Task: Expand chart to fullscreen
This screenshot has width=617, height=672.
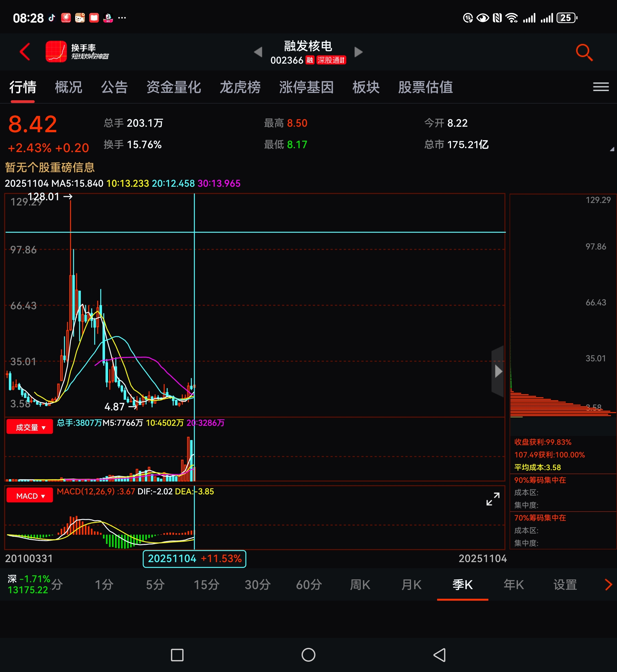Action: [493, 499]
